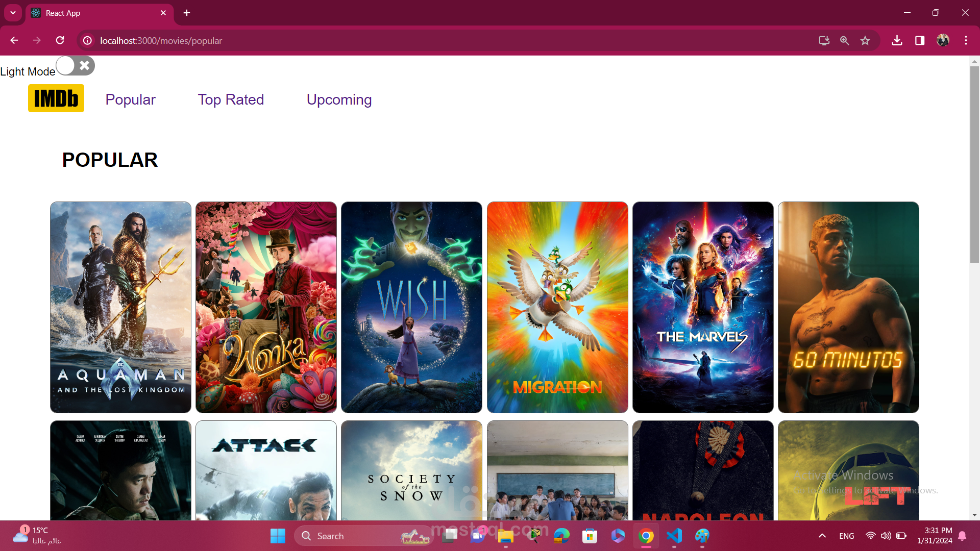
Task: Click the page vertical scrollbar thumb
Action: point(974,164)
